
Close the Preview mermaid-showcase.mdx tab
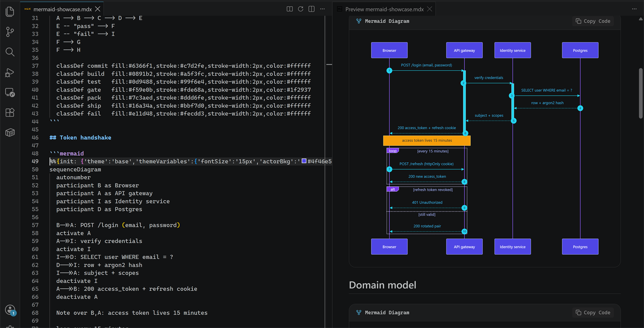[x=429, y=9]
